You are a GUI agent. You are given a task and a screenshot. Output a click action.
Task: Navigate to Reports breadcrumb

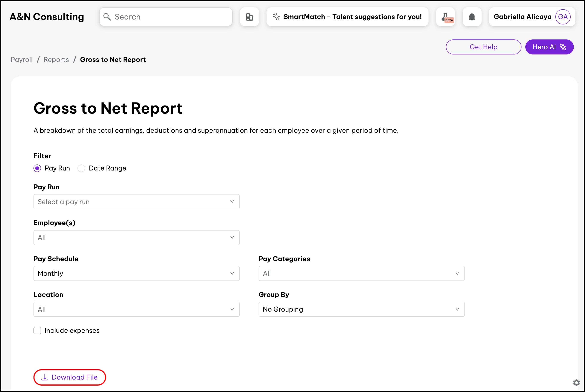56,60
